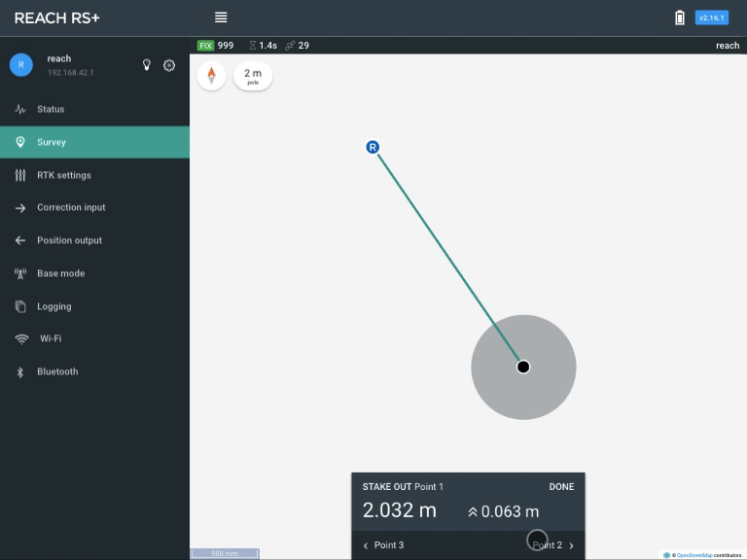Click the STAKE OUT Point 1 label
The width and height of the screenshot is (747, 560).
(403, 487)
